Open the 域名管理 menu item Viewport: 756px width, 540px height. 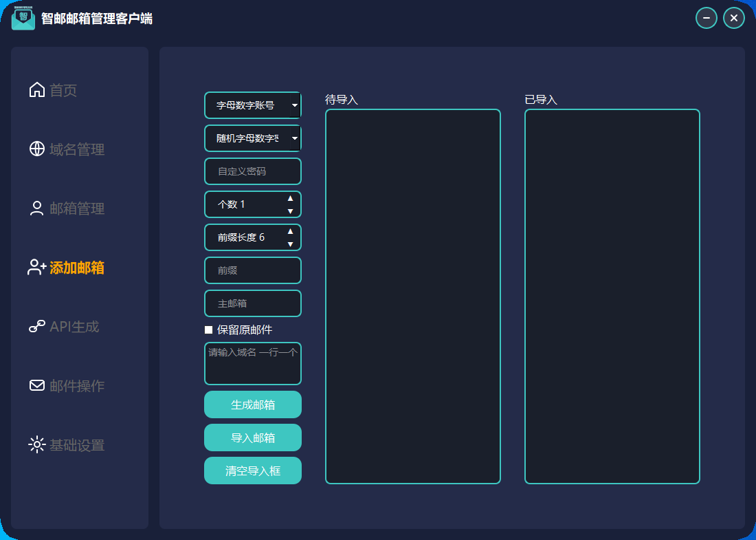pos(76,149)
